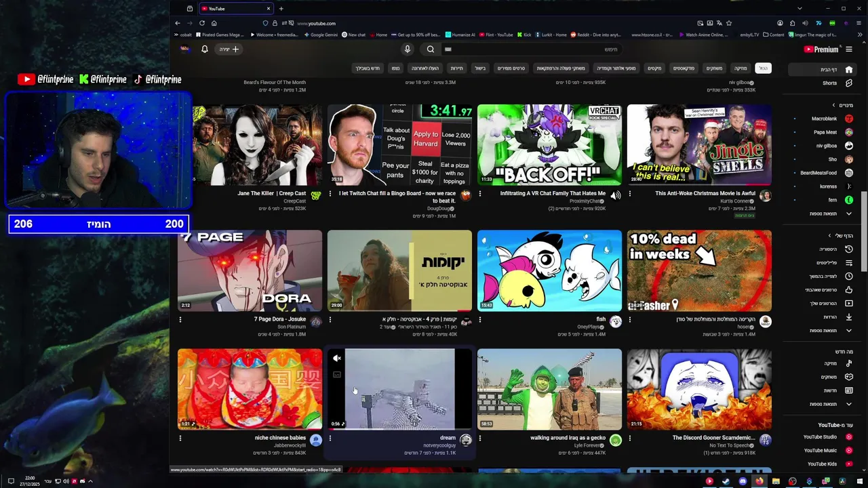Open the YouTube guide hamburger menu
The image size is (868, 488).
coord(849,49)
